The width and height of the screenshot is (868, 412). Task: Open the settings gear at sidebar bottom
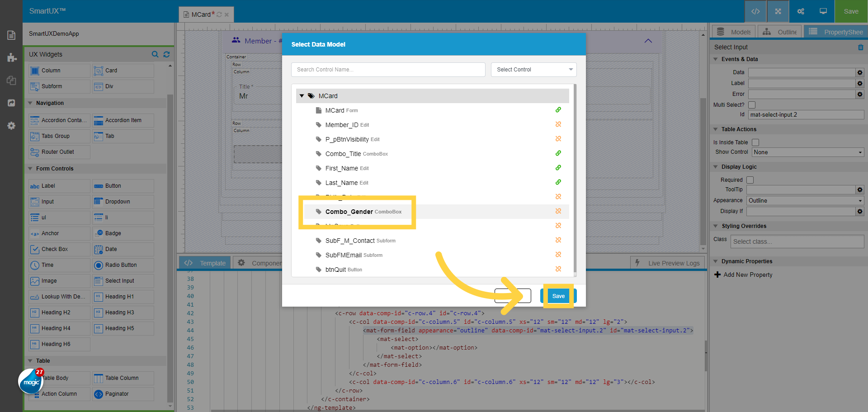[11, 126]
